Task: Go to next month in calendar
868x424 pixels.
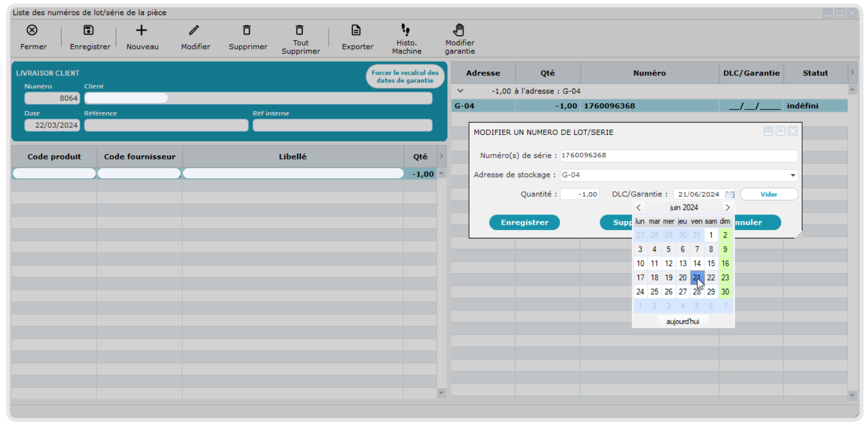Action: 727,207
